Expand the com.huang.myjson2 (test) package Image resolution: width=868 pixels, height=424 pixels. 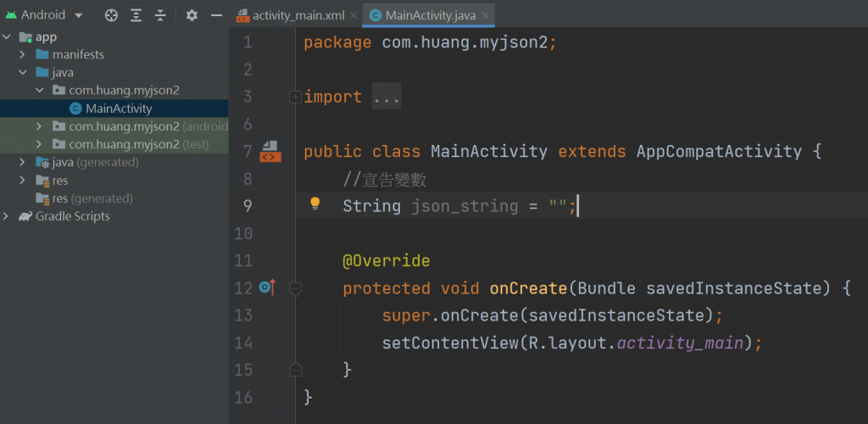point(39,144)
